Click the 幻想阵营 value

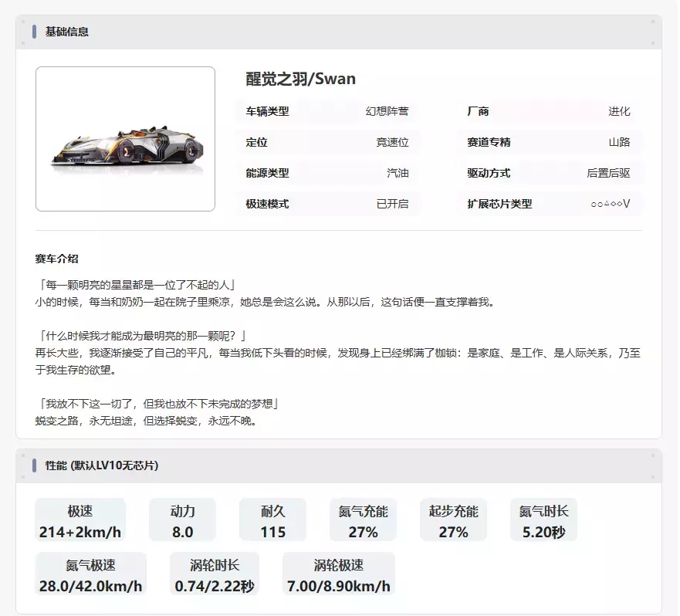pos(387,111)
